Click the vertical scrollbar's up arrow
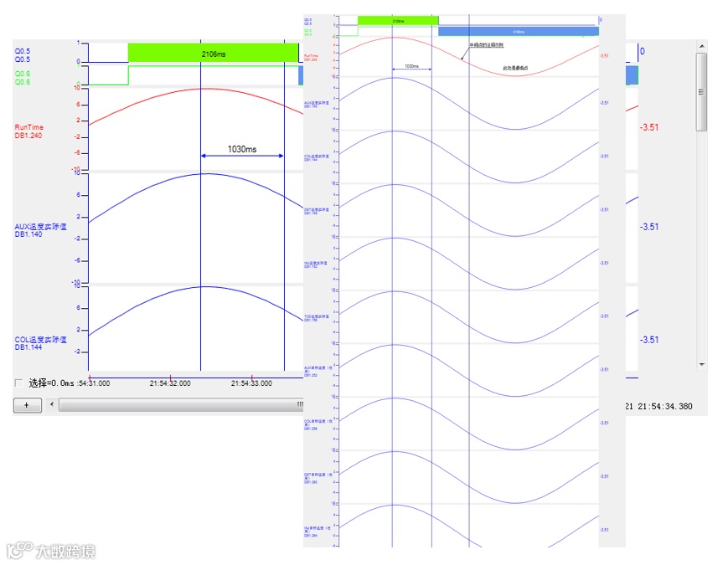 click(x=702, y=46)
